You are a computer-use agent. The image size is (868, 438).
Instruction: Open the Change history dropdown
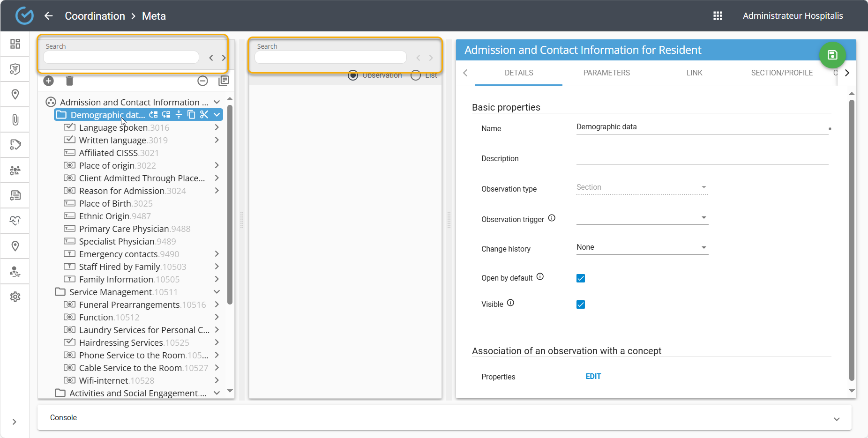(x=642, y=247)
